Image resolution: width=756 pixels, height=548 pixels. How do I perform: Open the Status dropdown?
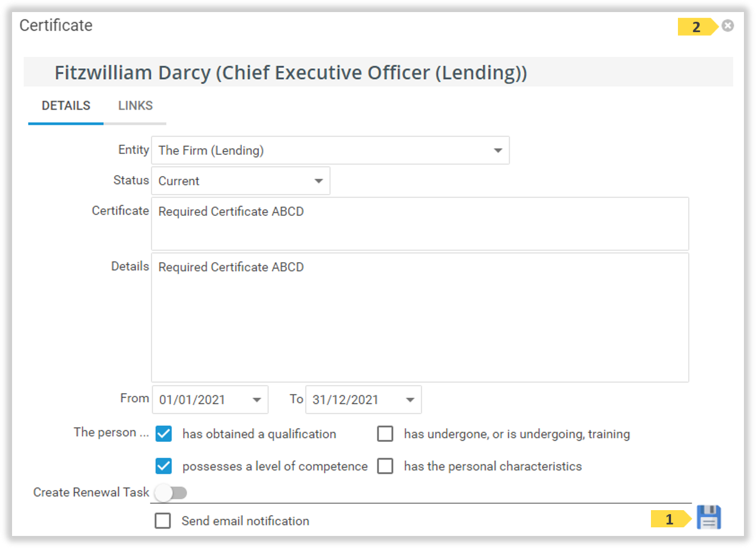(x=318, y=181)
